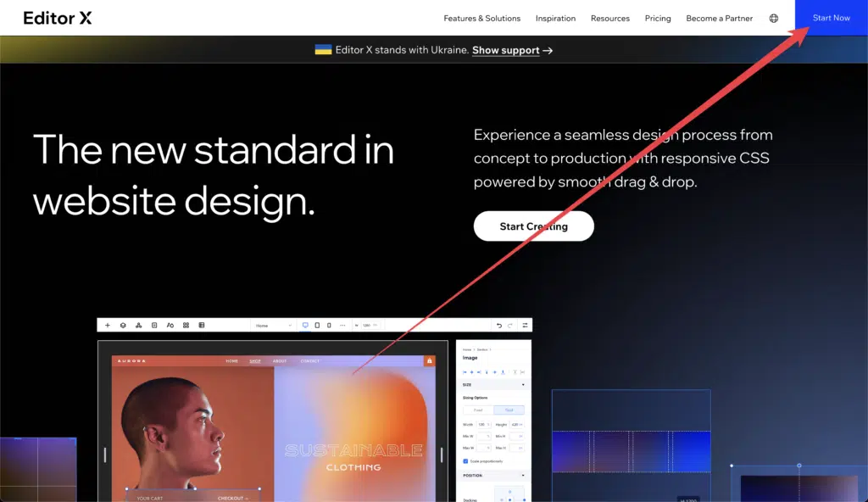Click the first alignment icon under Image
Screen dimensions: 868x502
click(x=465, y=372)
